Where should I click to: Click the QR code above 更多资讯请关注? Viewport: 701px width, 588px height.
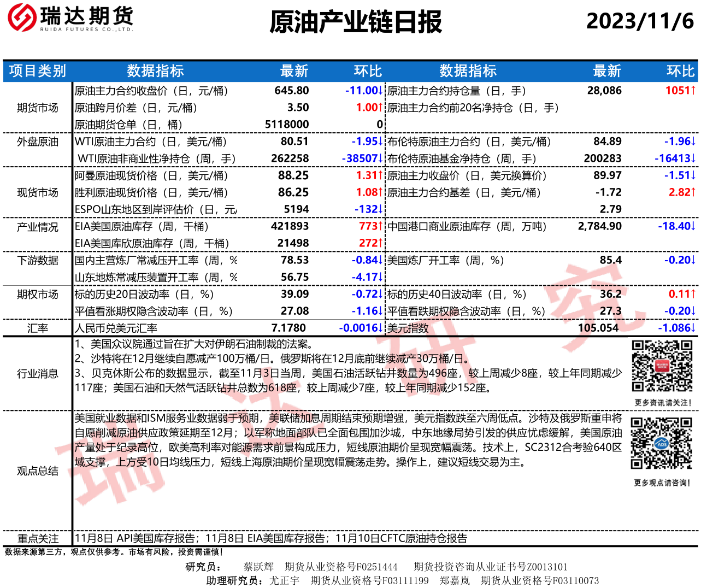tap(662, 366)
